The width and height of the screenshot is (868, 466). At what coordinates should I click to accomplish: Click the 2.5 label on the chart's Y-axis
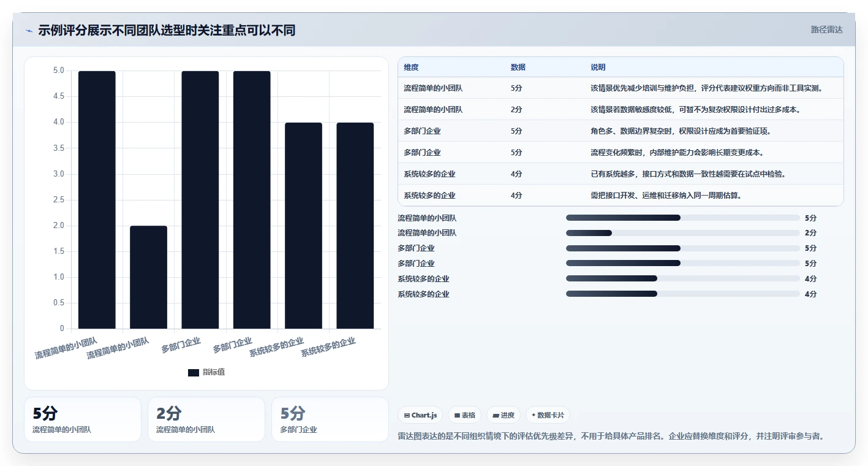pyautogui.click(x=58, y=200)
